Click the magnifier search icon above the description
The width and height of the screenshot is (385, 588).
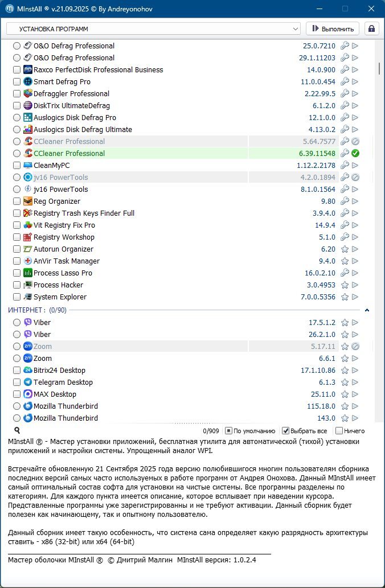tap(17, 431)
